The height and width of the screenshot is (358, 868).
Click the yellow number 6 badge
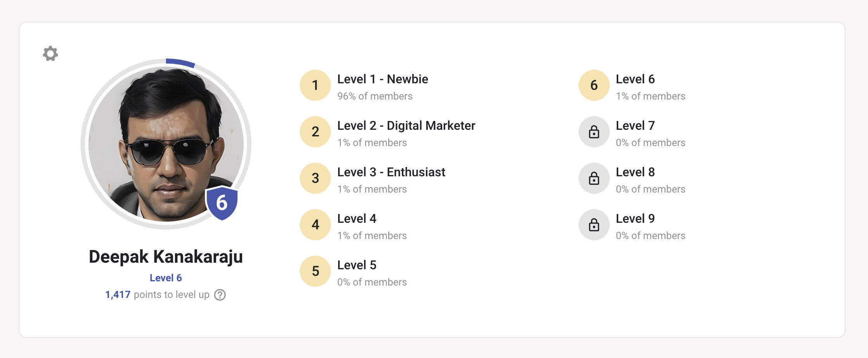pyautogui.click(x=594, y=85)
